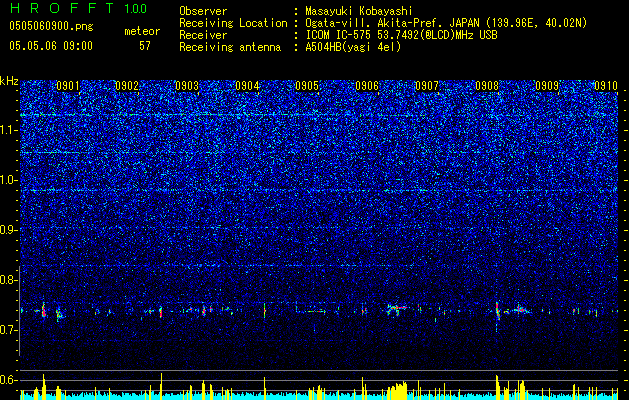Click the A504HB(yagi 4el) antenna text

[x=353, y=47]
